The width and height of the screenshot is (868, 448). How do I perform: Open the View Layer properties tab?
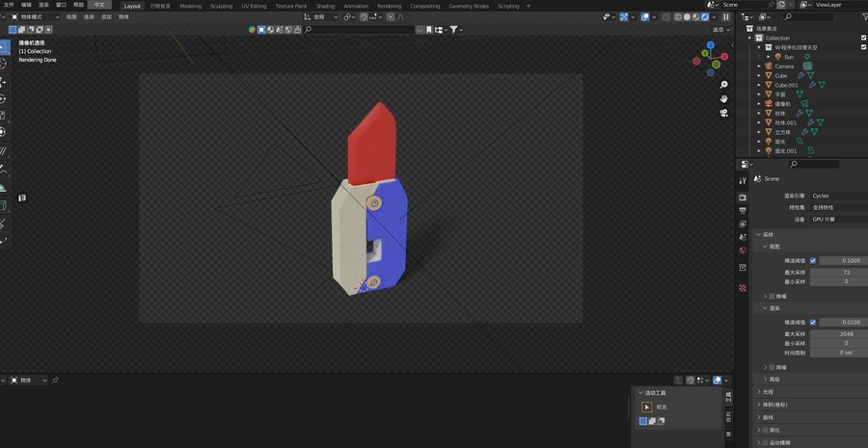click(x=743, y=224)
